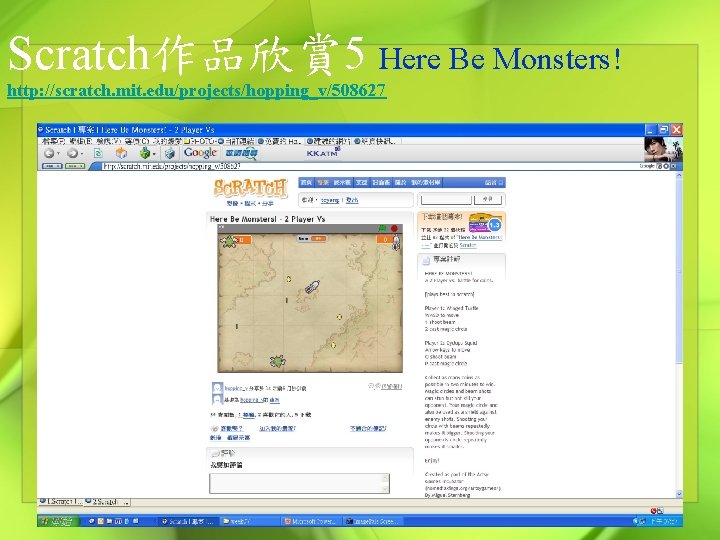Select the third tab in Scratch navigation bar

point(342,183)
